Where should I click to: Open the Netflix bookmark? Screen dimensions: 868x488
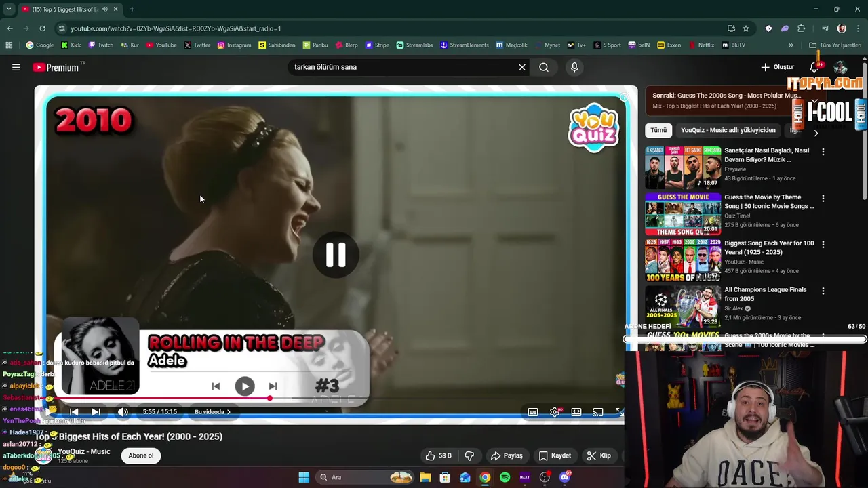click(x=701, y=45)
